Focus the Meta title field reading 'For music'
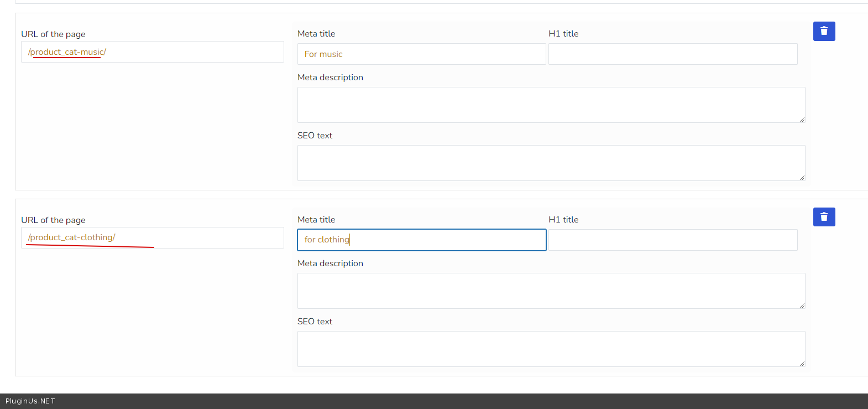868x409 pixels. click(421, 54)
